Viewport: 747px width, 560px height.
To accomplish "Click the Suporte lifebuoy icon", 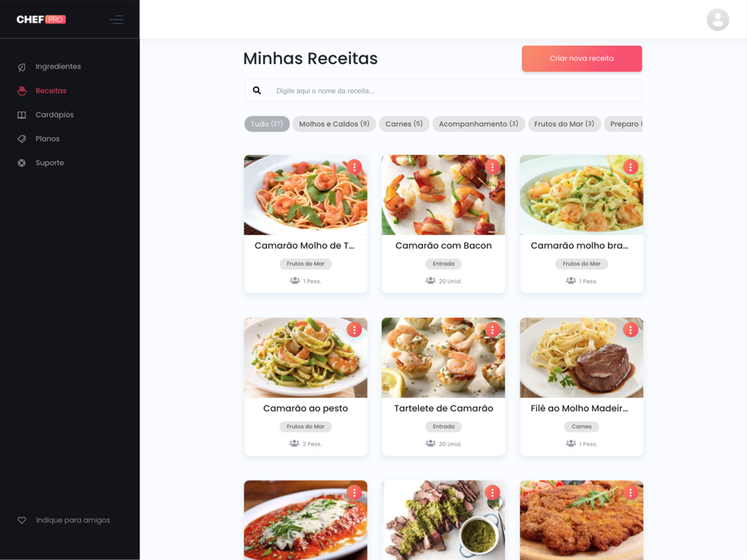I will point(22,163).
